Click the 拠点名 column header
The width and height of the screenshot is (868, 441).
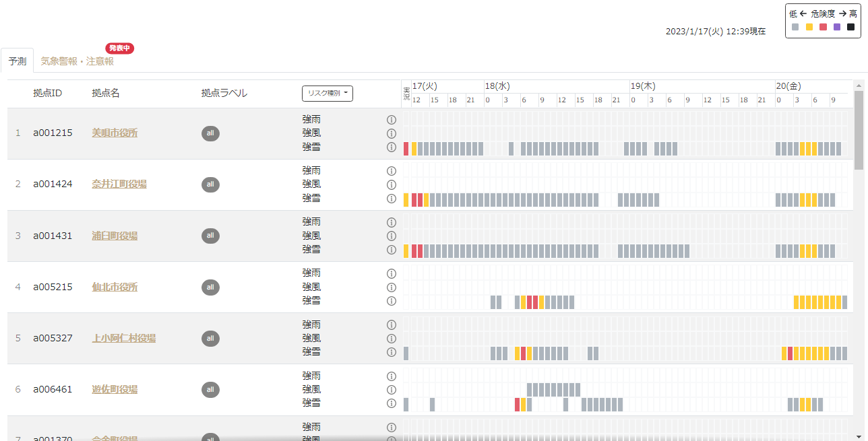[106, 93]
